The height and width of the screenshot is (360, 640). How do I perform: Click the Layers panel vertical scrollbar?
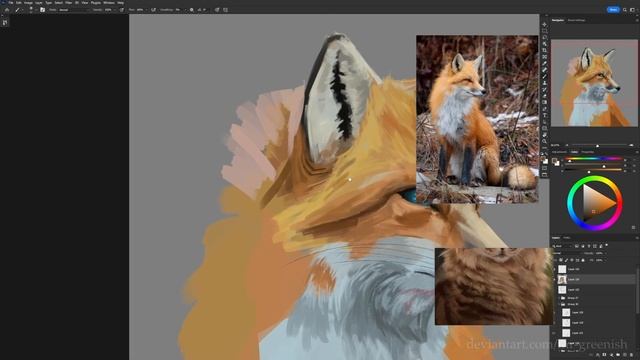pos(638,291)
